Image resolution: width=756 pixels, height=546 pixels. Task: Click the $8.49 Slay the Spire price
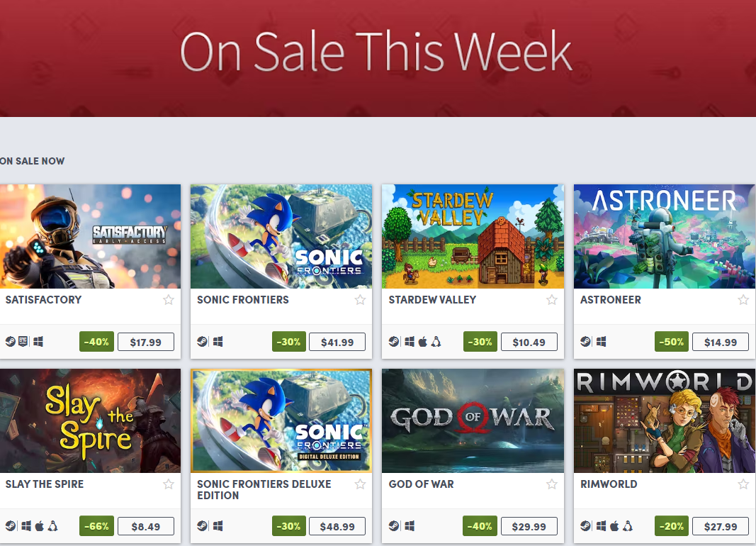146,526
